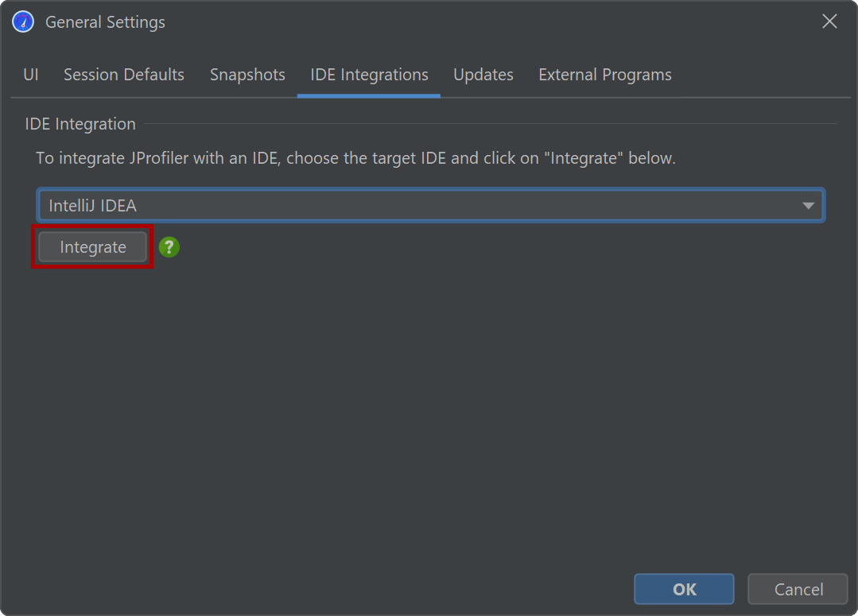Expand the target IDE dropdown arrow

click(809, 206)
